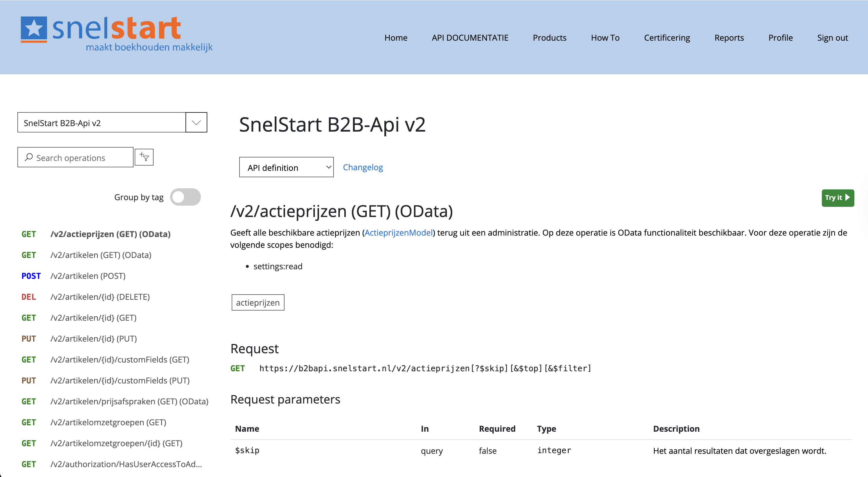Select /v2/artikelen/prijsafspraken (GET) (OData) operation

click(x=129, y=401)
